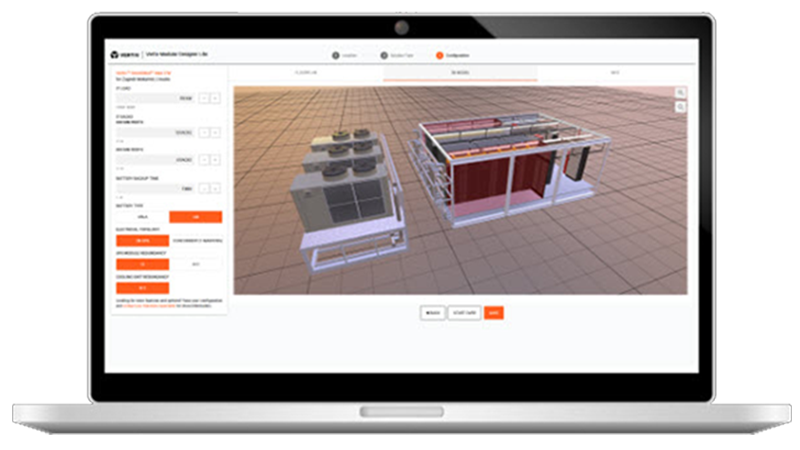Open the rightmost view tab
The image size is (800, 450).
coord(613,73)
